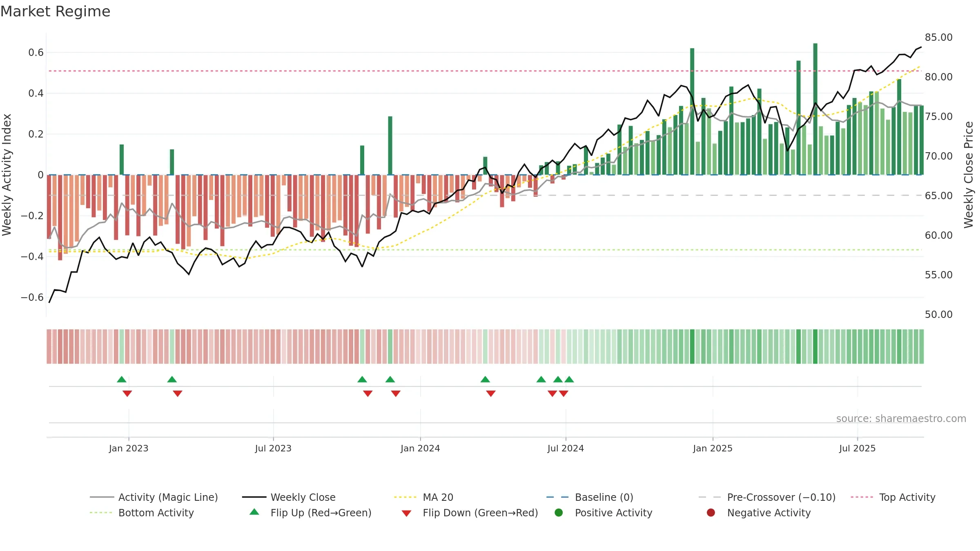
Task: Click the Jul 2025 axis label
Action: coord(857,448)
